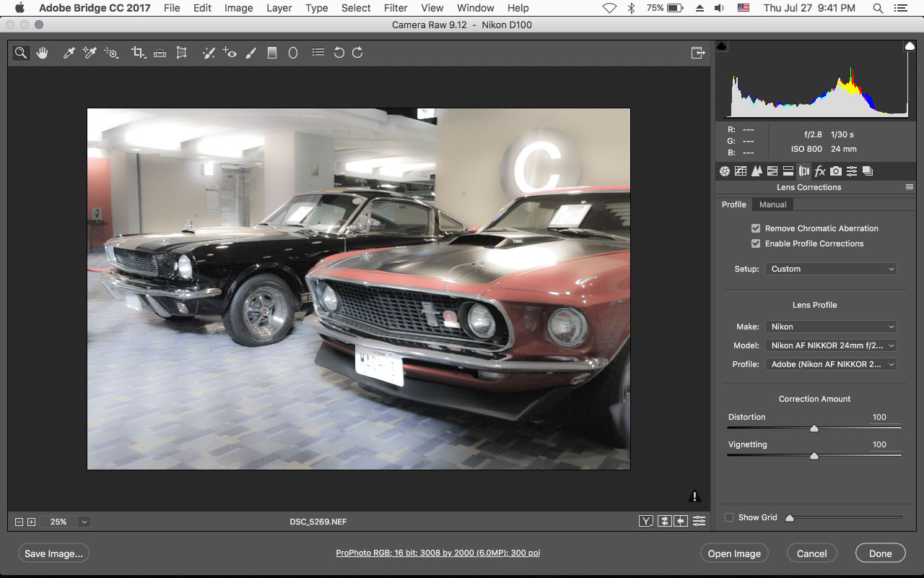Open the Snapshots panel icon
924x578 pixels.
(868, 171)
